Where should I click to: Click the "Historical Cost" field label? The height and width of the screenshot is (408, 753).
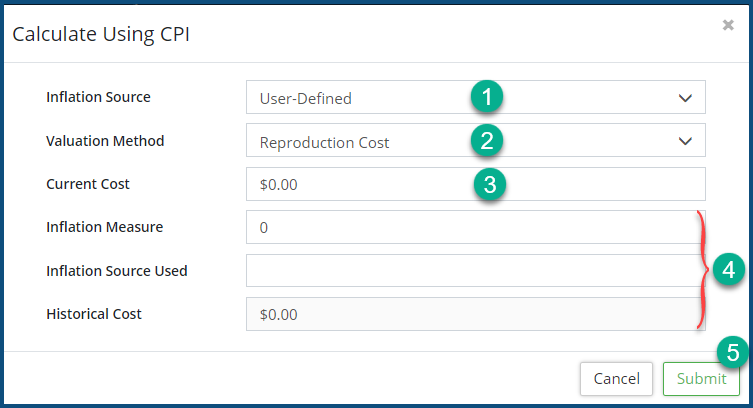(x=94, y=314)
